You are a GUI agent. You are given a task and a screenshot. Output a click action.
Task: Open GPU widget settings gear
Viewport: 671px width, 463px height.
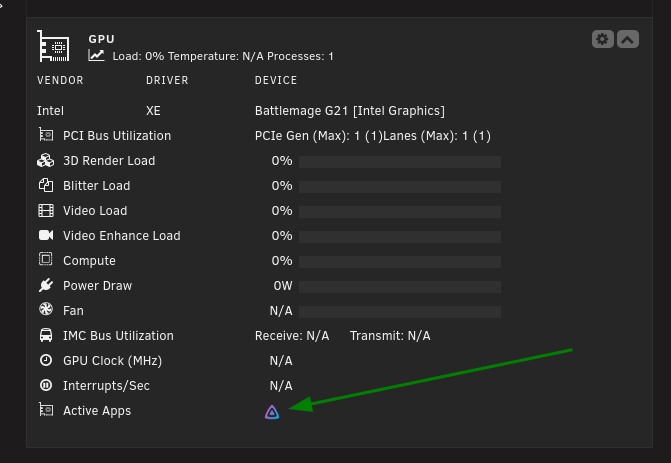tap(603, 39)
